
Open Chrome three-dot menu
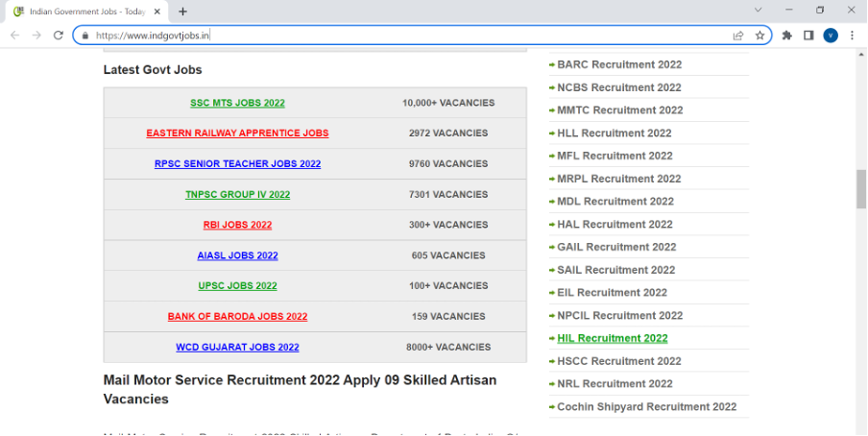pos(852,36)
